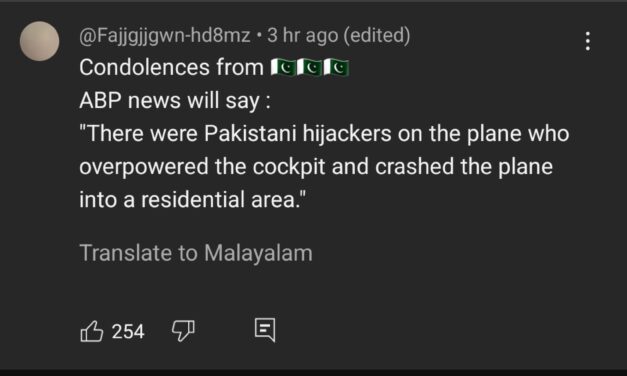The image size is (627, 376).
Task: Click the first Pakistan flag emoji
Action: [283, 67]
